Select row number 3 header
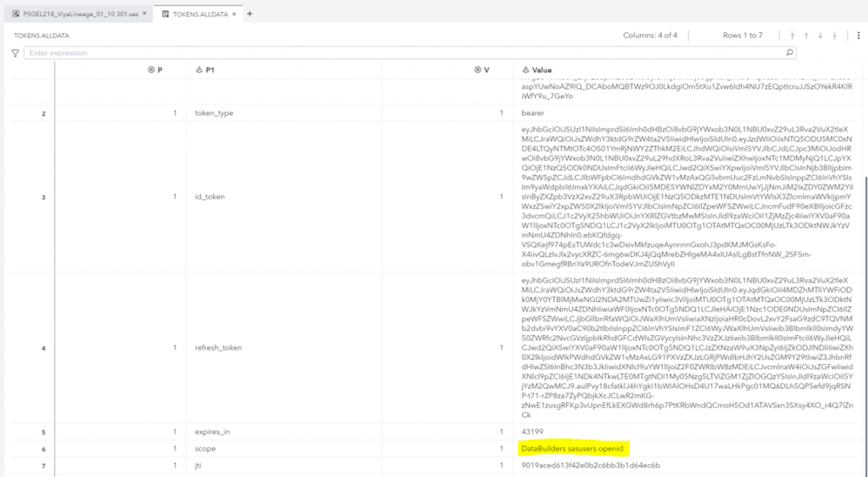Image resolution: width=868 pixels, height=477 pixels. click(x=33, y=198)
